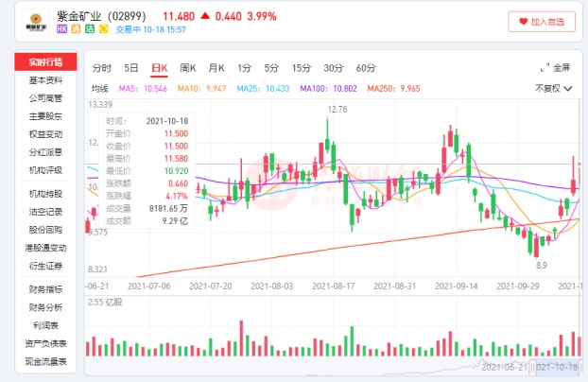Viewport: 588px width, 382px height.
Task: Go to 现金流量表 in the sidebar
Action: (44, 360)
